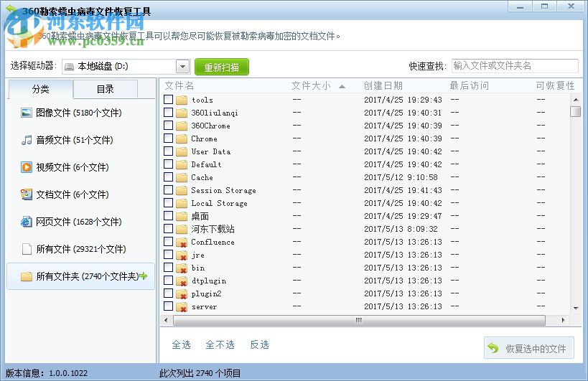This screenshot has height=381, width=588.
Task: Check the plugin2 folder checkbox
Action: (x=169, y=293)
